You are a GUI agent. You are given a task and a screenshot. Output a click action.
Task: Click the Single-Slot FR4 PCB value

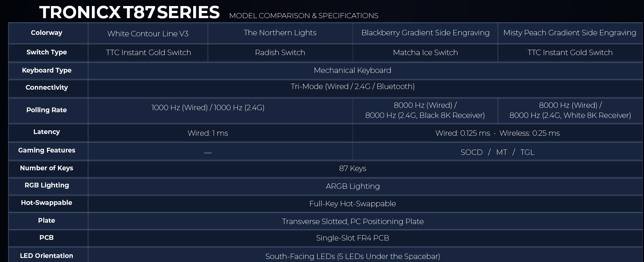353,238
